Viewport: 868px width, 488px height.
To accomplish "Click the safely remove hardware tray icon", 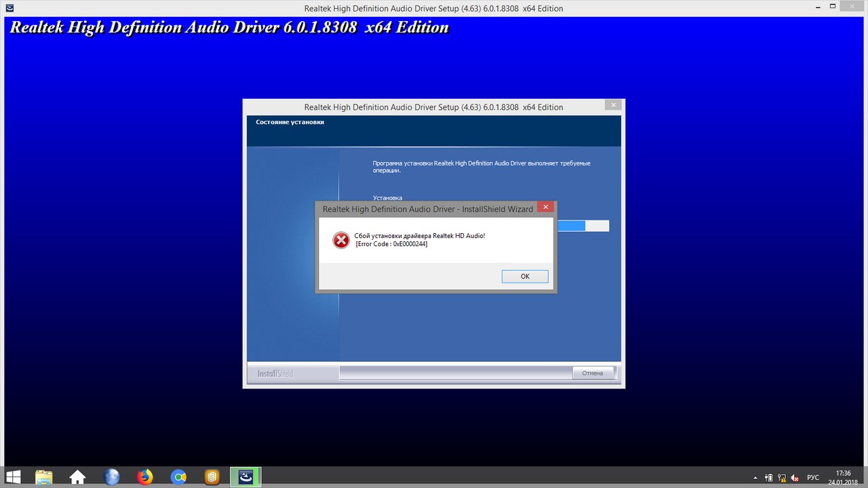I will click(x=768, y=478).
